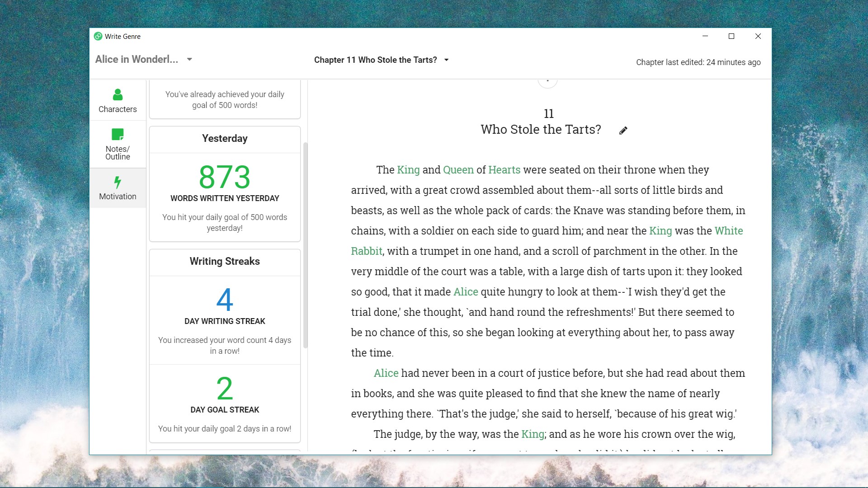Click the round button above the chapter number
This screenshot has width=868, height=488.
click(547, 82)
